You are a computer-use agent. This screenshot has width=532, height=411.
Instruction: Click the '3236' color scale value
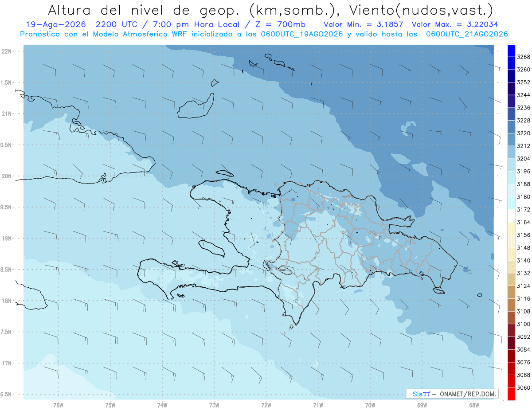click(x=523, y=108)
